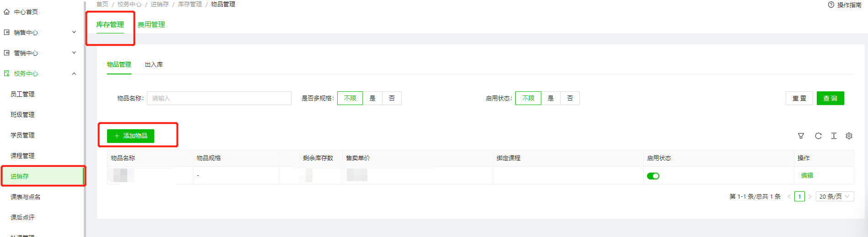Toggle the 启用状态 switch in the item row
This screenshot has width=868, height=237.
point(653,176)
